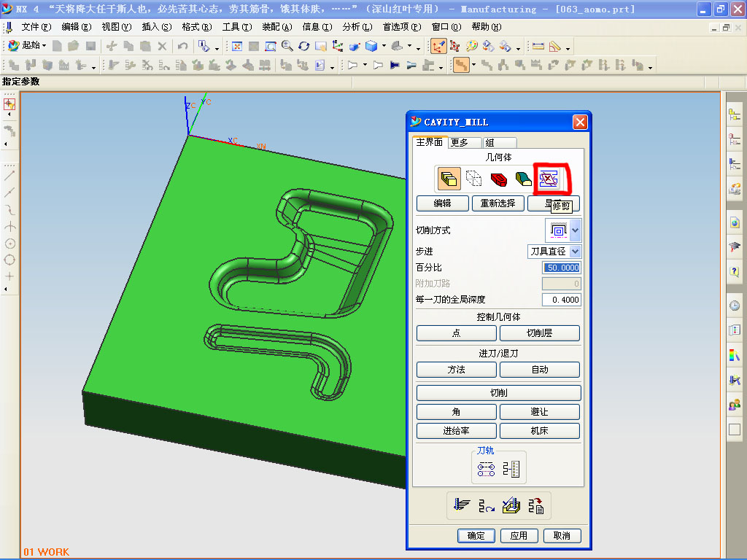Click the Verify tool path icon
The image size is (747, 560).
pos(511,506)
